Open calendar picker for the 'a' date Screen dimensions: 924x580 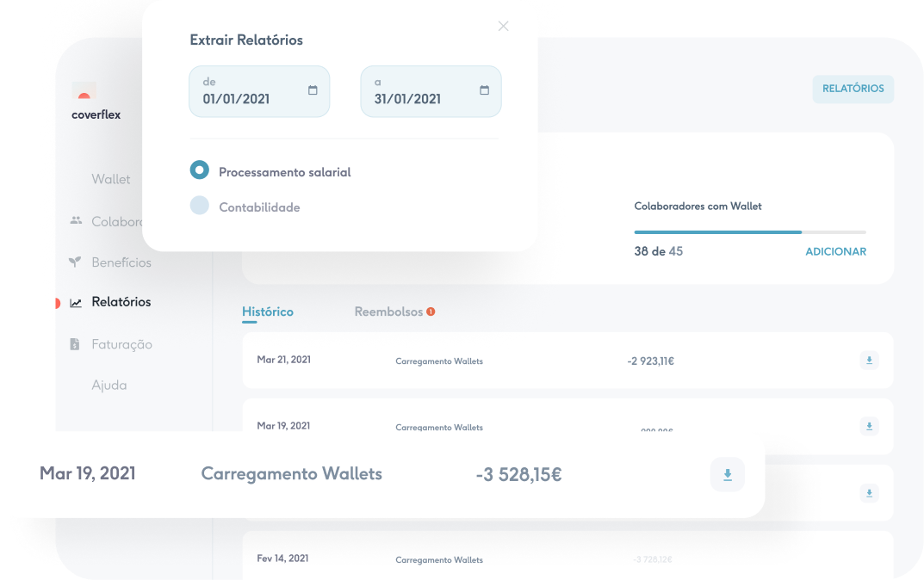pyautogui.click(x=484, y=90)
